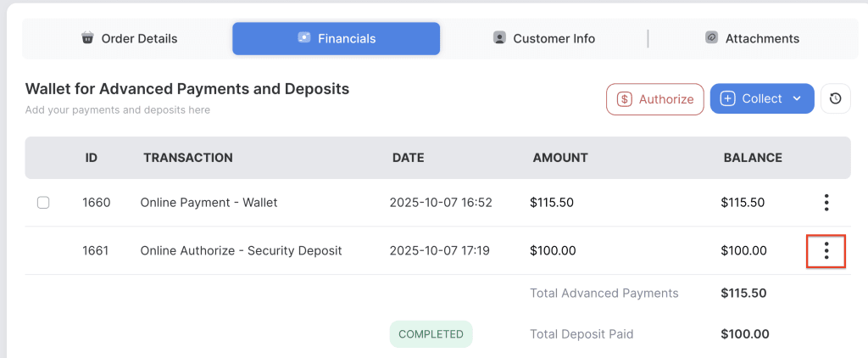Click the basket icon on Order Details
The width and height of the screenshot is (868, 358).
[x=87, y=38]
